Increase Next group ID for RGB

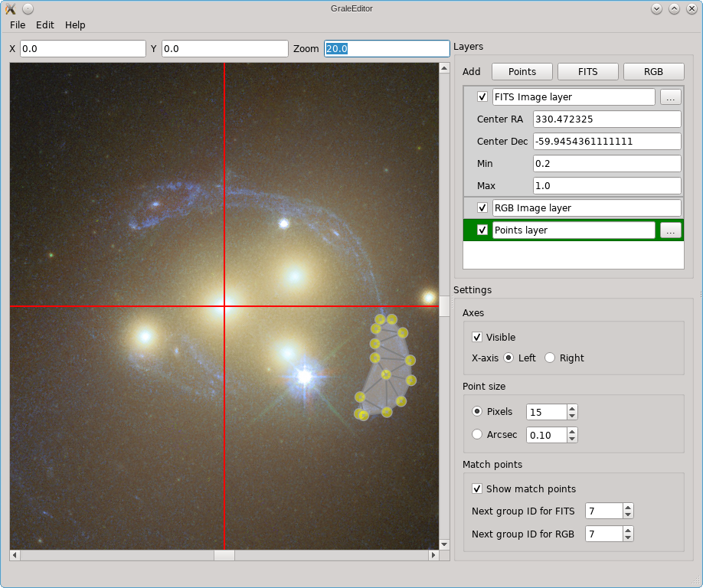[628, 530]
